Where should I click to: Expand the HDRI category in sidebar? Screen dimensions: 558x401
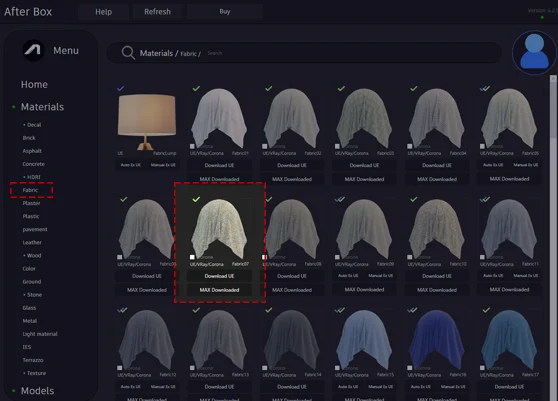tap(32, 177)
